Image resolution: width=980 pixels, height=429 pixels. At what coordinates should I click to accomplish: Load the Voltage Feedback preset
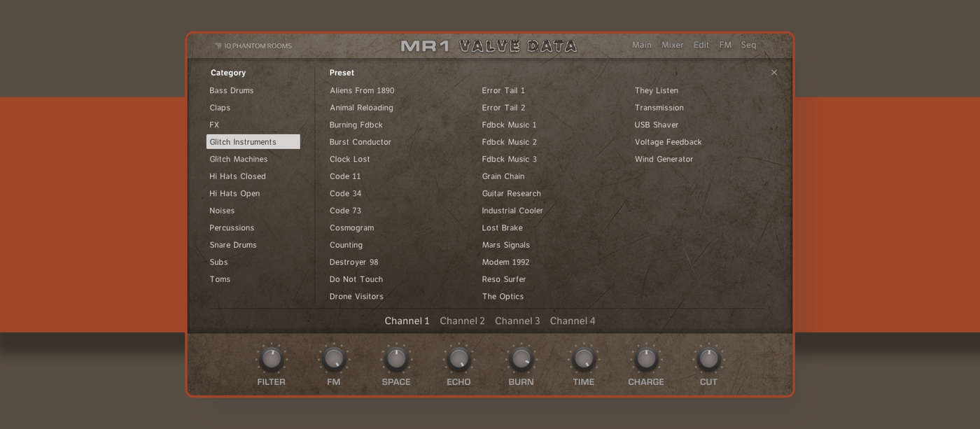tap(668, 142)
